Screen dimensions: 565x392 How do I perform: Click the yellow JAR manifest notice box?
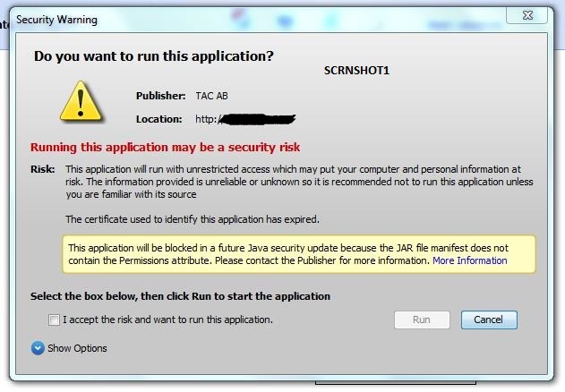[299, 254]
